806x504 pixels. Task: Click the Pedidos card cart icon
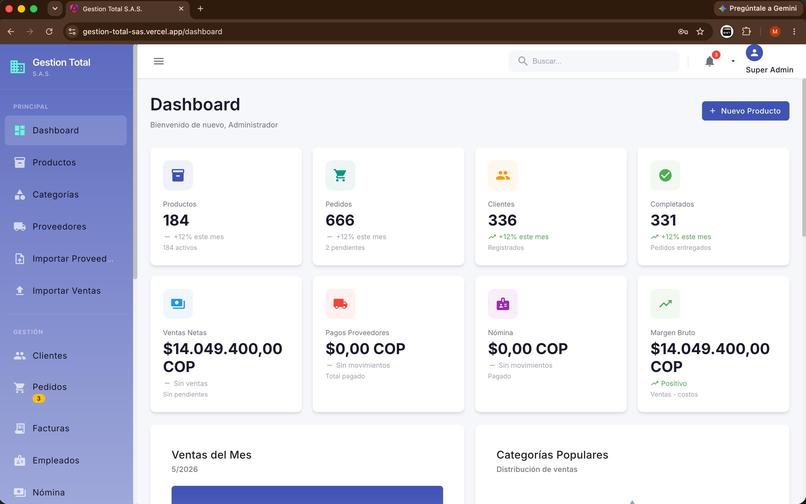tap(340, 175)
